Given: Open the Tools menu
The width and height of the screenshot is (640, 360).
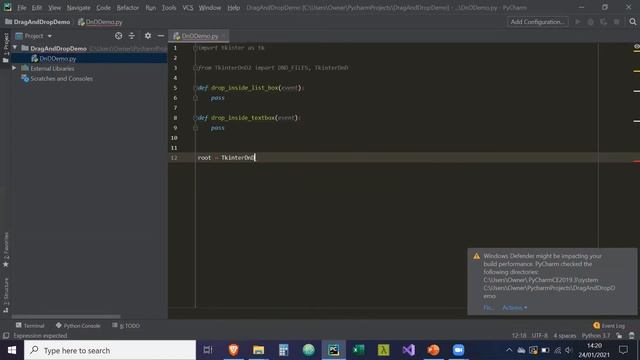Looking at the screenshot, I should tap(169, 8).
